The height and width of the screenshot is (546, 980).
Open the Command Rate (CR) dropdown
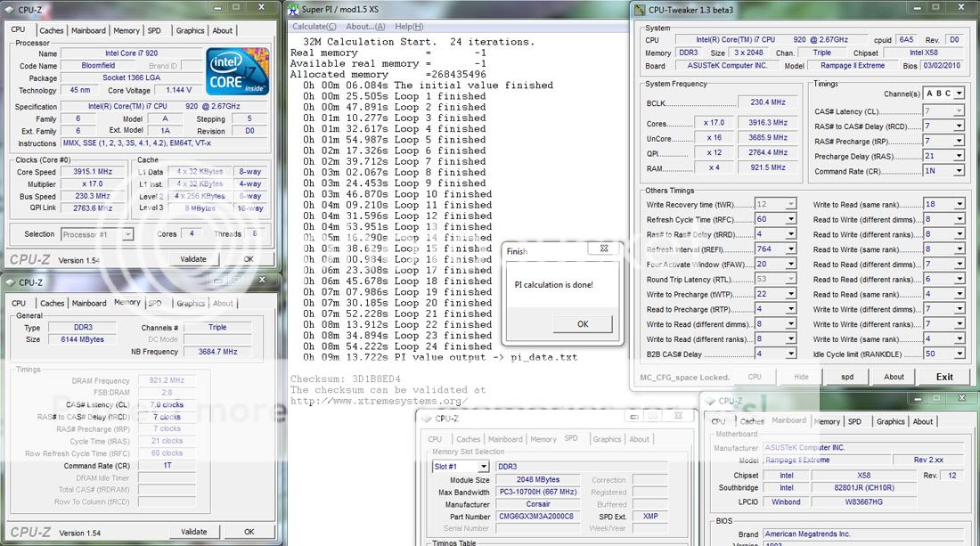(959, 170)
